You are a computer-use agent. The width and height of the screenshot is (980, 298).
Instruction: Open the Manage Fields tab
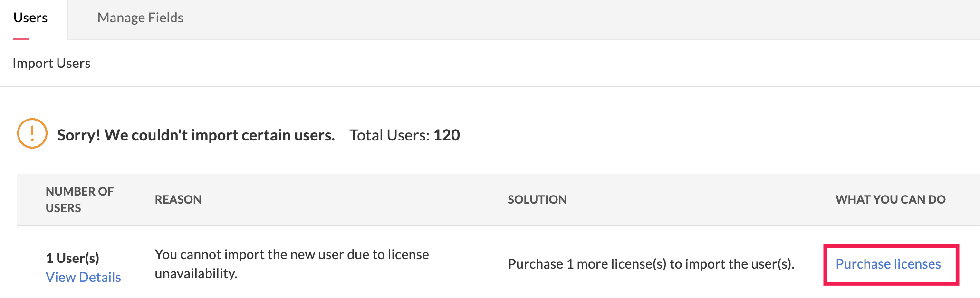[x=140, y=18]
